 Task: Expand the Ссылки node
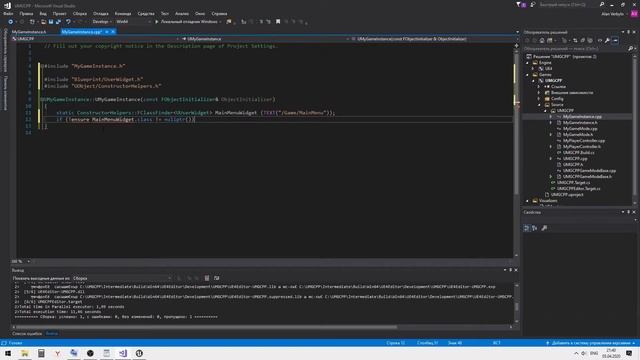coord(539,87)
